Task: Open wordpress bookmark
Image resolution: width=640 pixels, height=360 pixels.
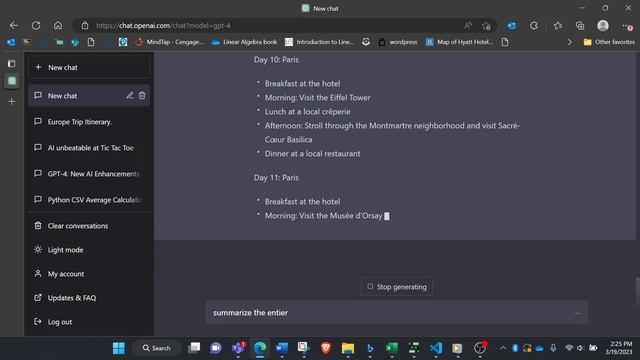Action: [x=398, y=42]
